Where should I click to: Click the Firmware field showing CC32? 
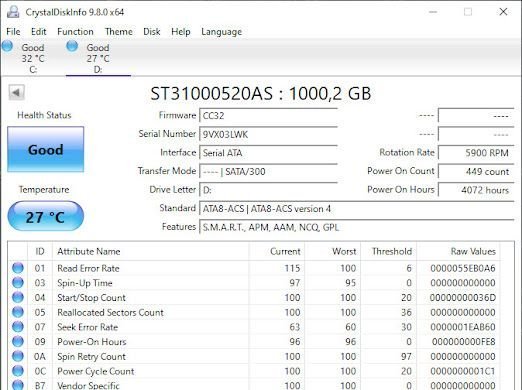[268, 116]
